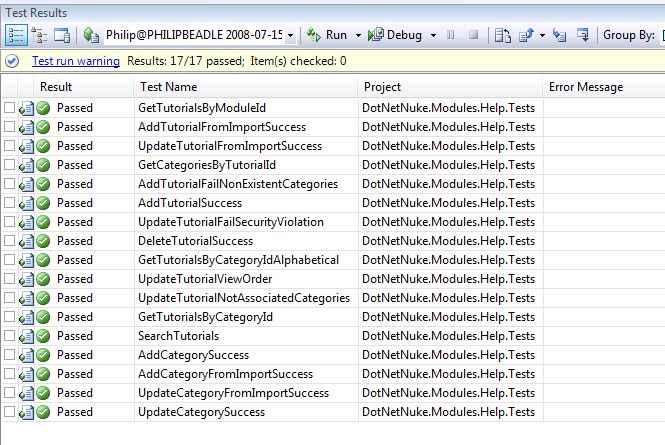Click the import test results icon
Image resolution: width=665 pixels, height=445 pixels.
click(559, 35)
